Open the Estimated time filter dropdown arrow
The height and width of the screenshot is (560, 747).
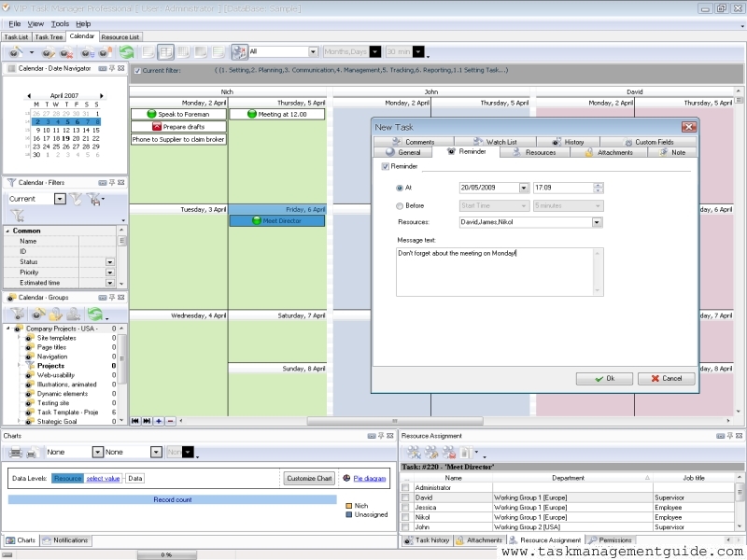coord(110,283)
